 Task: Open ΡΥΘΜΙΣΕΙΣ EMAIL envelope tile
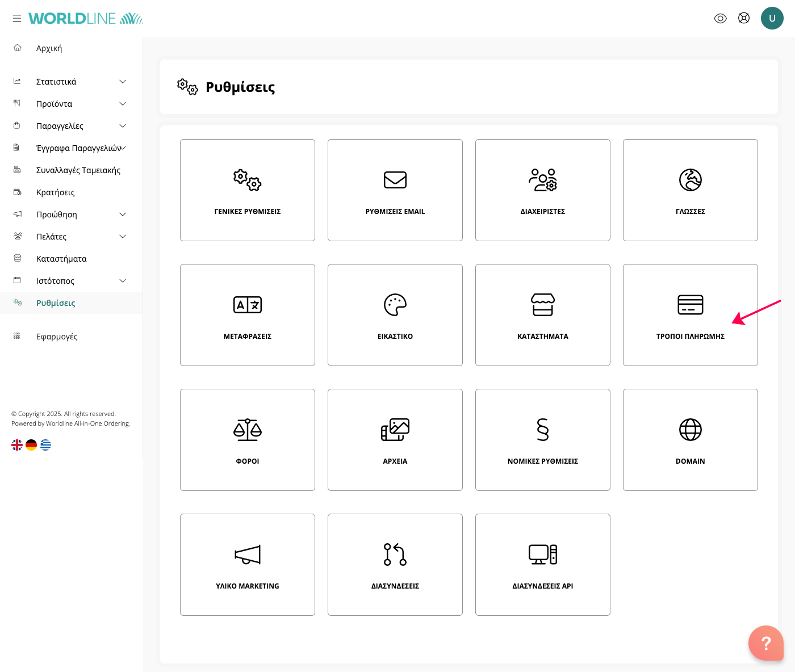click(395, 190)
